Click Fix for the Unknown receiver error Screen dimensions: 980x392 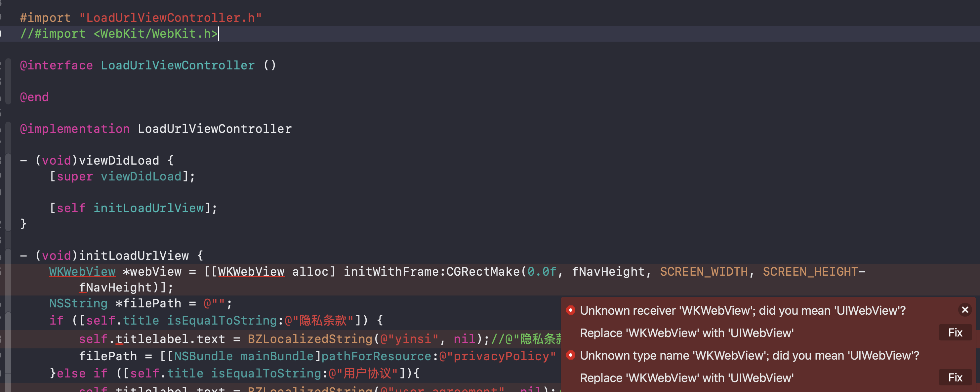[955, 333]
